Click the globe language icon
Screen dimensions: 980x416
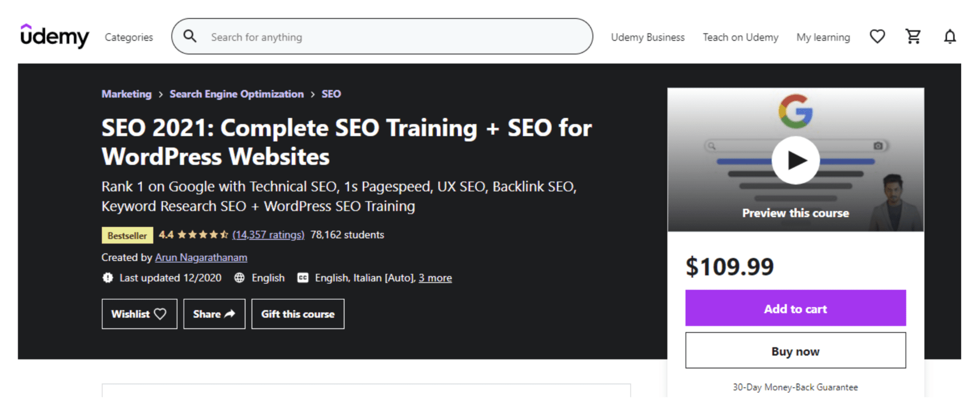point(239,278)
